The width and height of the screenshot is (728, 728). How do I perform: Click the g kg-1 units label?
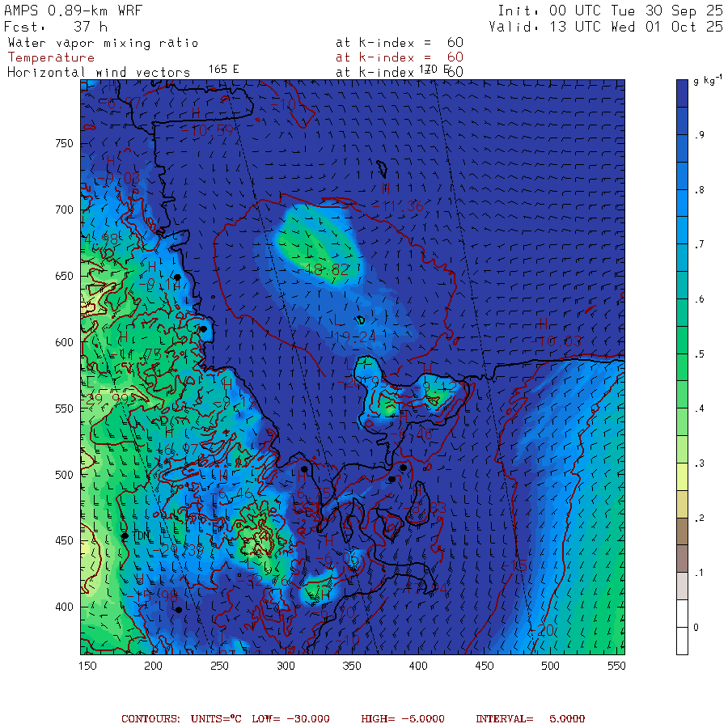click(x=706, y=82)
